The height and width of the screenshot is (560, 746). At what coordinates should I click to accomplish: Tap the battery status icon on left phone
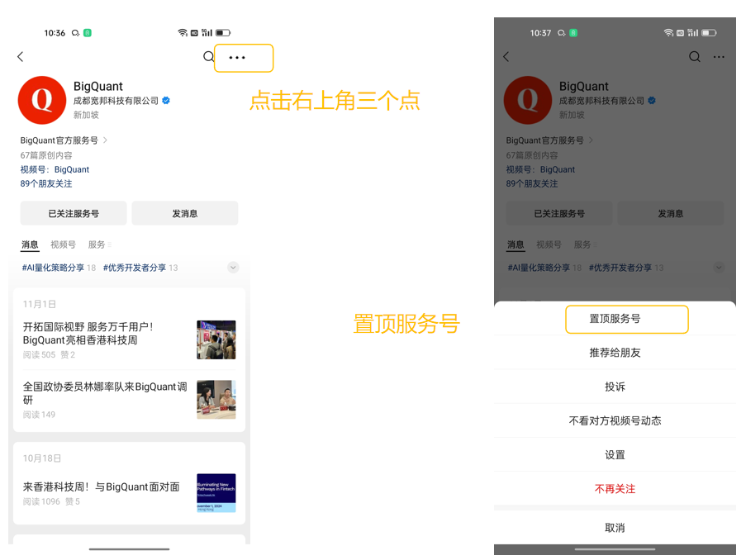(223, 33)
